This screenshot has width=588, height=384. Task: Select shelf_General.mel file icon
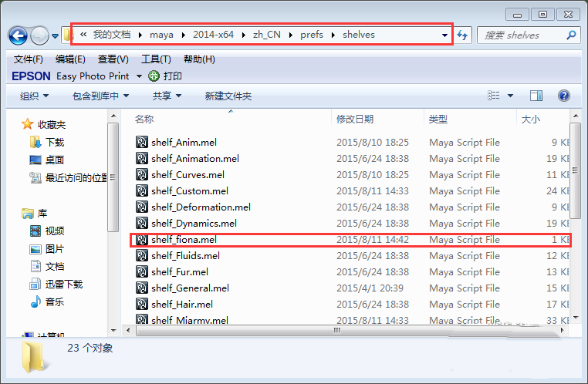(142, 288)
